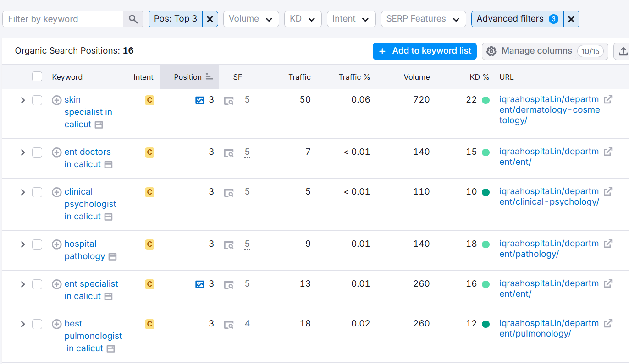Click image result icon in skin specialist row
The width and height of the screenshot is (629, 364).
point(199,100)
